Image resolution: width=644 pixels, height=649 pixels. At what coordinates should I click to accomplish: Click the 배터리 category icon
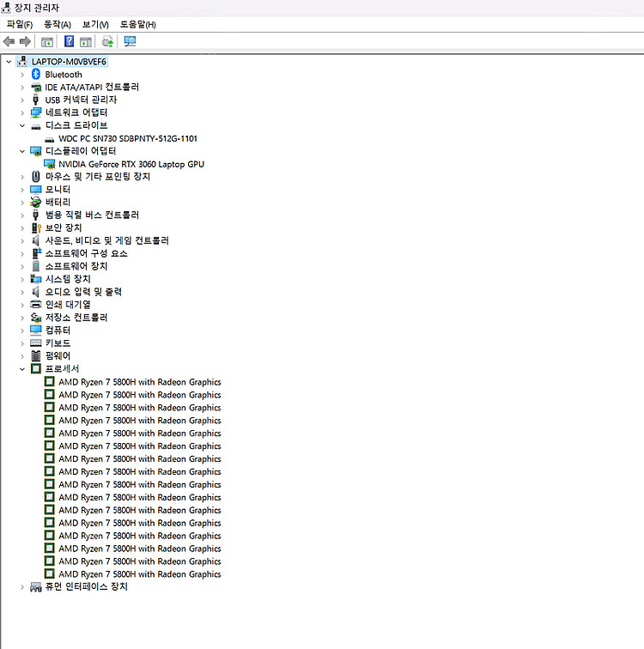click(36, 202)
